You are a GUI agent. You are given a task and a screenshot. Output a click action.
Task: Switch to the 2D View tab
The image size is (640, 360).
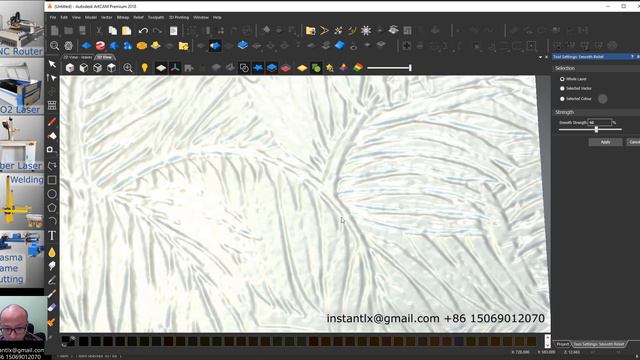(x=78, y=57)
